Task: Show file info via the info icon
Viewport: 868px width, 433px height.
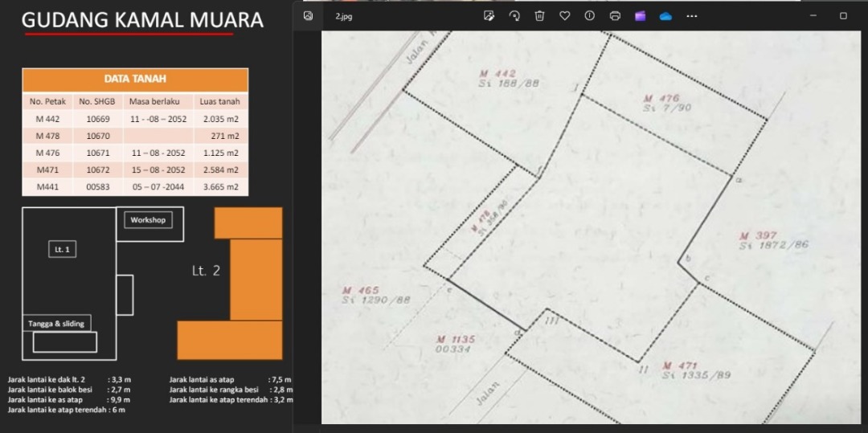Action: (x=589, y=16)
